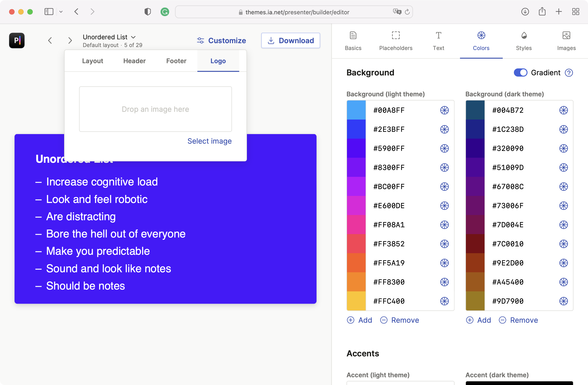Open Safari downloads icon

(525, 12)
